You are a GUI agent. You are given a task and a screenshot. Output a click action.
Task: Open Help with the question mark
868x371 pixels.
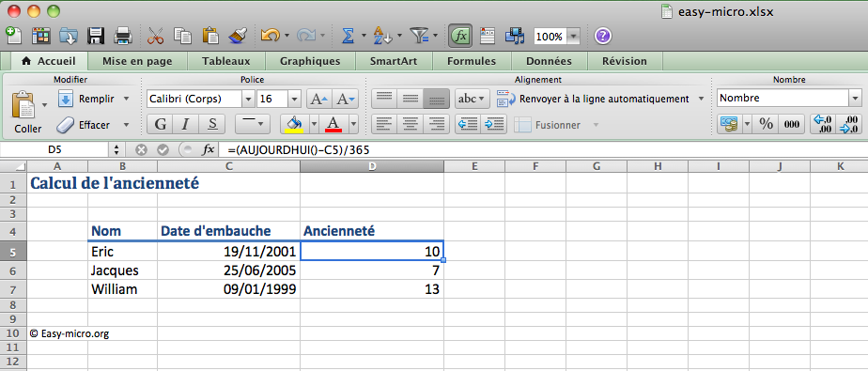click(x=602, y=36)
